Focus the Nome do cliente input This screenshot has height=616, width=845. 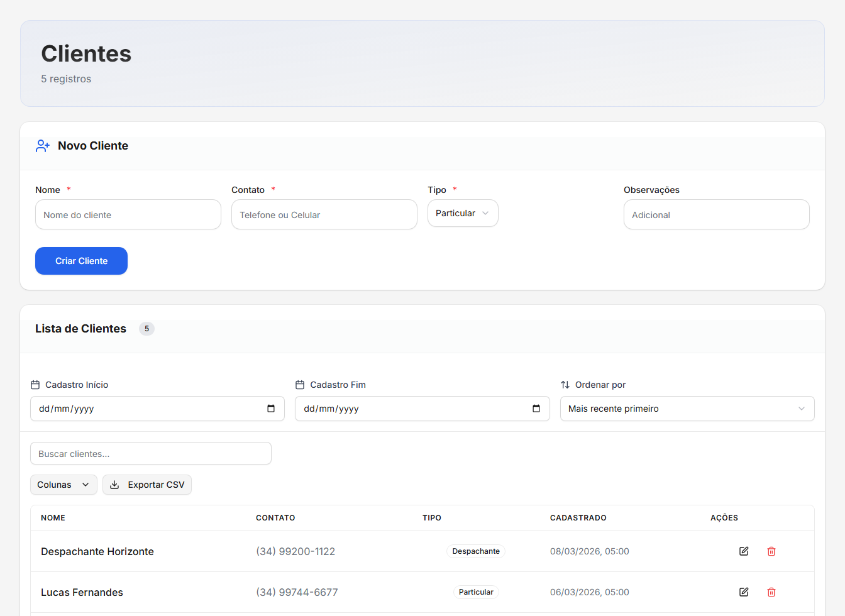tap(128, 215)
